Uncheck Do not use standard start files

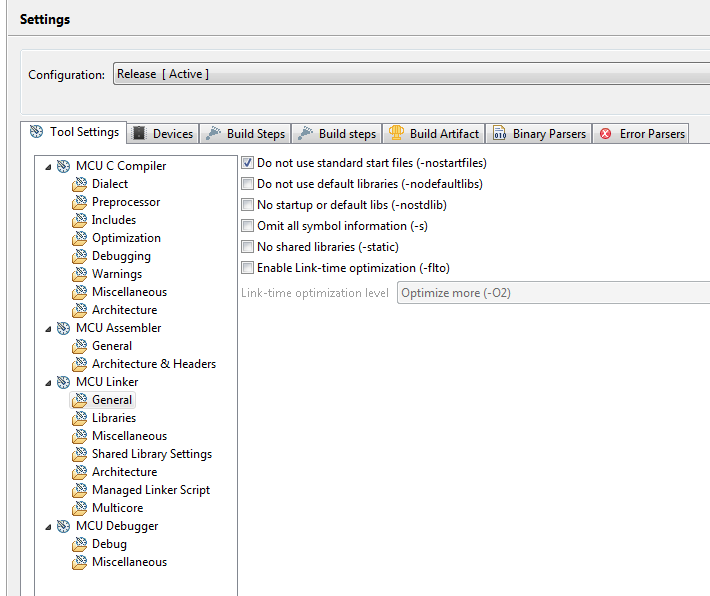click(247, 163)
